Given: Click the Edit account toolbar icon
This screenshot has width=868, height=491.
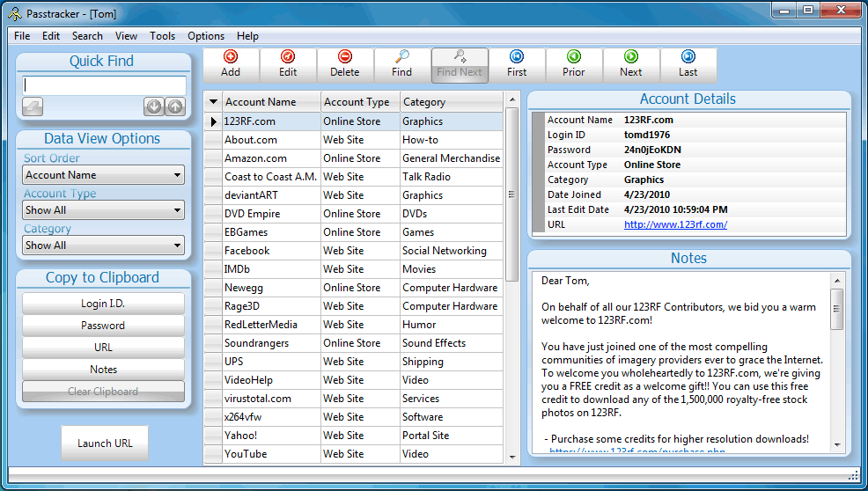Looking at the screenshot, I should tap(287, 56).
